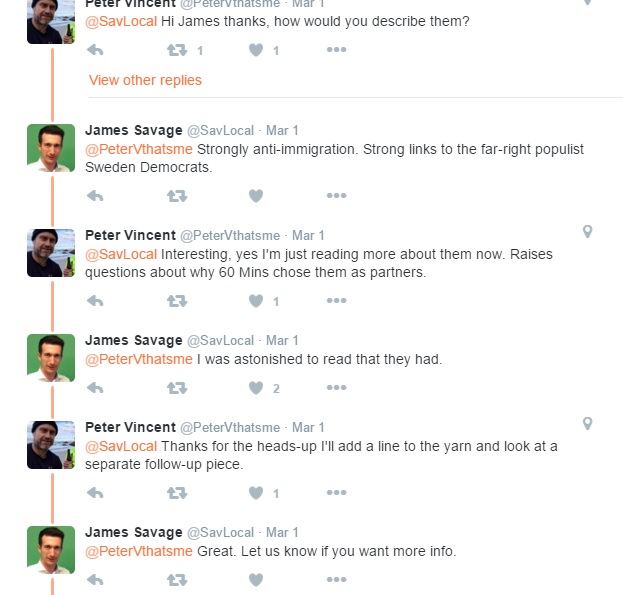Expand "View other replies" link

tap(145, 80)
